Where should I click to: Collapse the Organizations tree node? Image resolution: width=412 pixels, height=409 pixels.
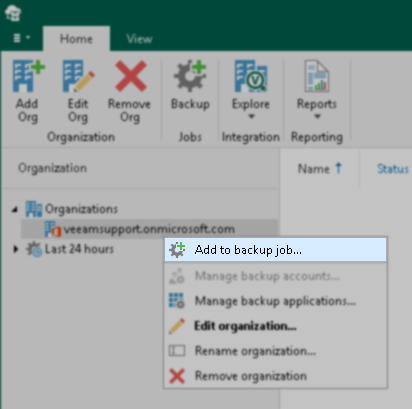(x=15, y=209)
